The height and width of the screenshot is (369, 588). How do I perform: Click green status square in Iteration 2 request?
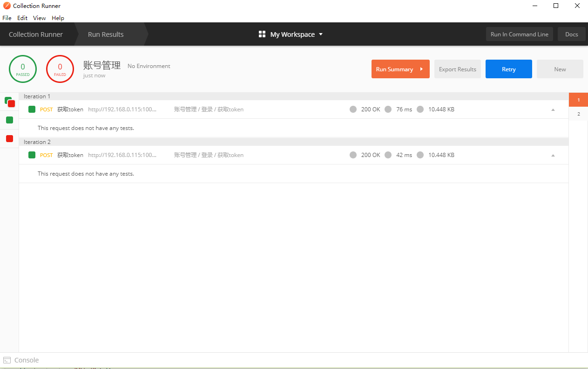[32, 155]
